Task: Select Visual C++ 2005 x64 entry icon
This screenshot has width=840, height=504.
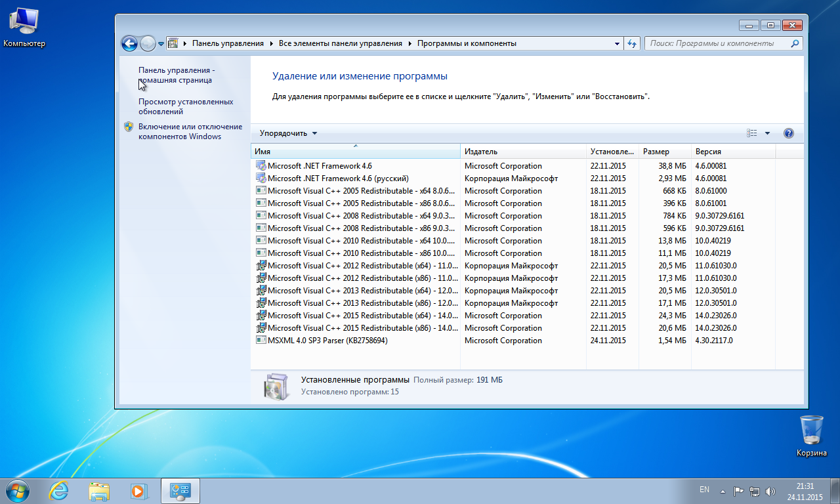Action: pos(261,191)
